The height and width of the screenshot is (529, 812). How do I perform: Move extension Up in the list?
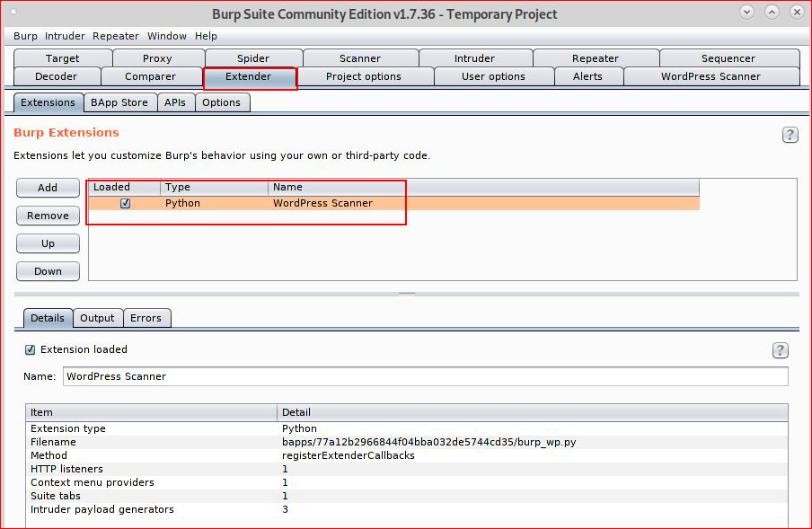click(x=48, y=243)
